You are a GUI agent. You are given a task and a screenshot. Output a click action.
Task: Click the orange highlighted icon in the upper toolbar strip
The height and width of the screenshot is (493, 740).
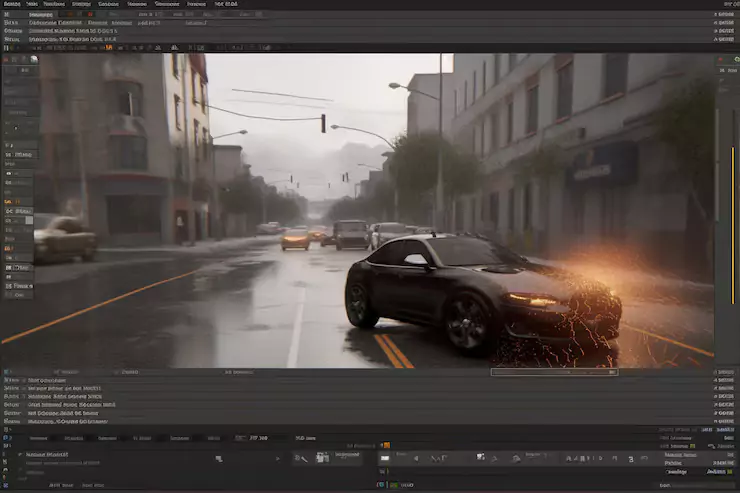109,48
